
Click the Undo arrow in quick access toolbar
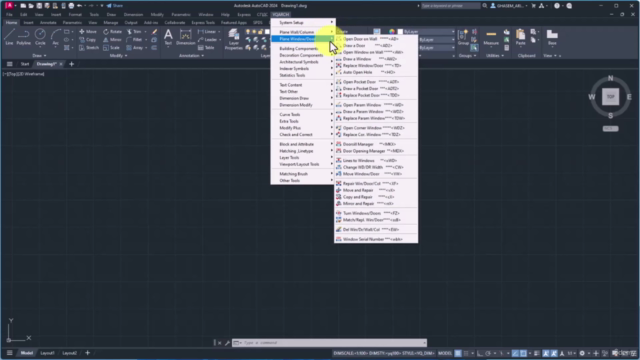tap(79, 6)
